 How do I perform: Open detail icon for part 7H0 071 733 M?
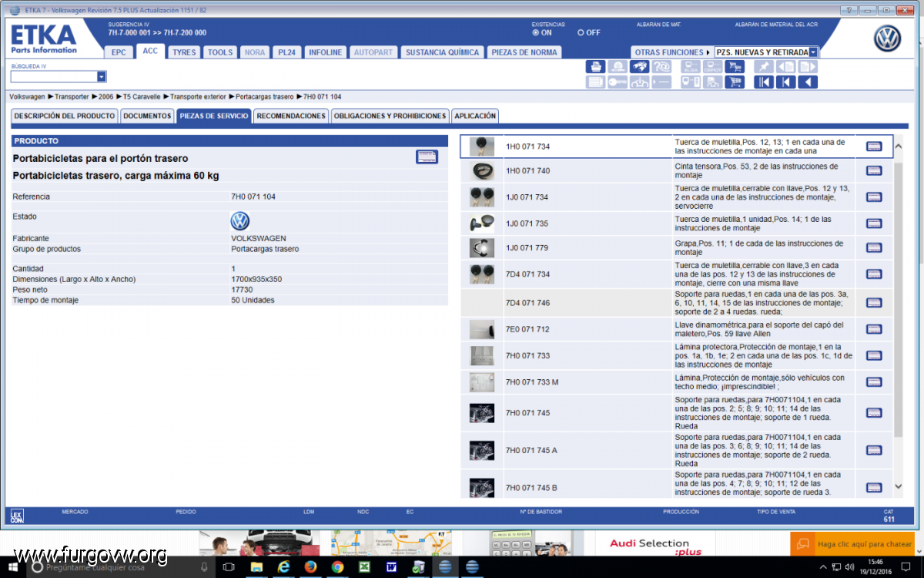tap(874, 382)
